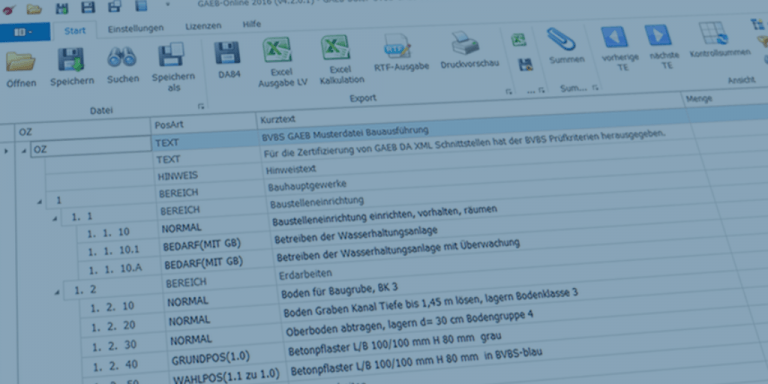
Task: Click Excel Ausgabe LV export button
Action: point(282,62)
